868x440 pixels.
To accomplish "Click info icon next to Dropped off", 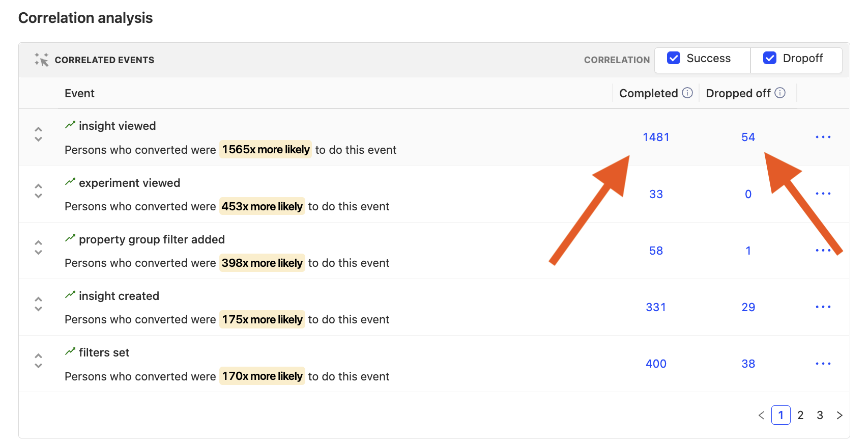I will click(x=780, y=93).
